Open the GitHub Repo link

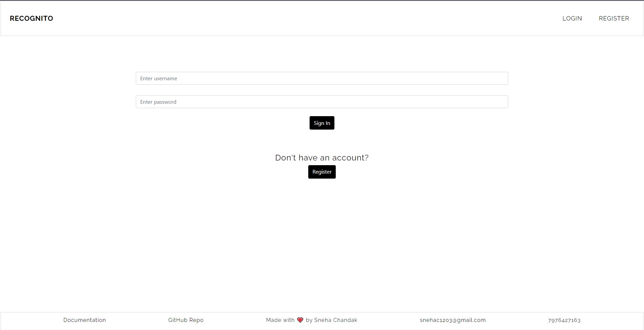tap(185, 320)
